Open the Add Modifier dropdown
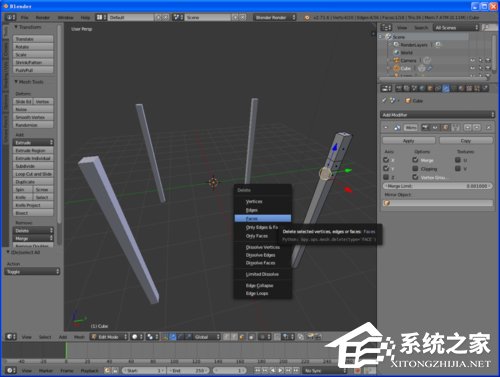This screenshot has height=377, width=500. coord(437,115)
